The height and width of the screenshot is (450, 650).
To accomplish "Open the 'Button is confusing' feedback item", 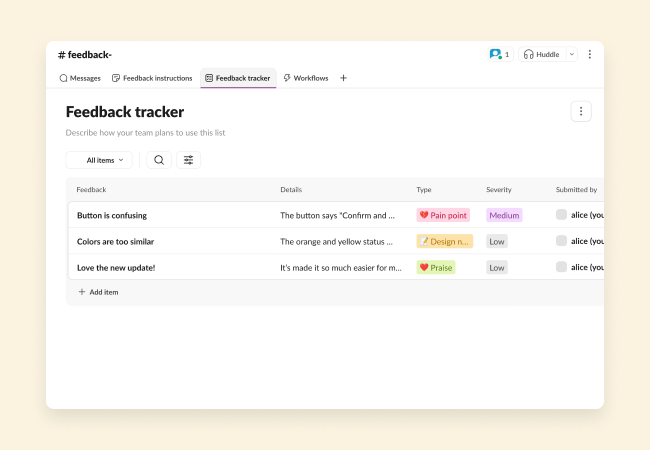I will coord(113,215).
